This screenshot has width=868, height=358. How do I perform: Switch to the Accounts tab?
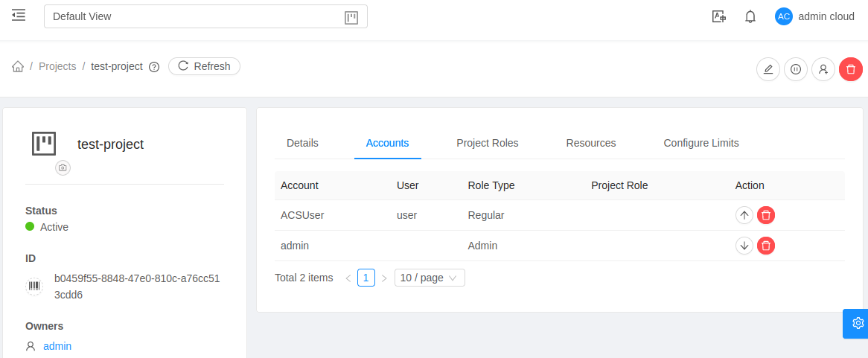tap(388, 143)
